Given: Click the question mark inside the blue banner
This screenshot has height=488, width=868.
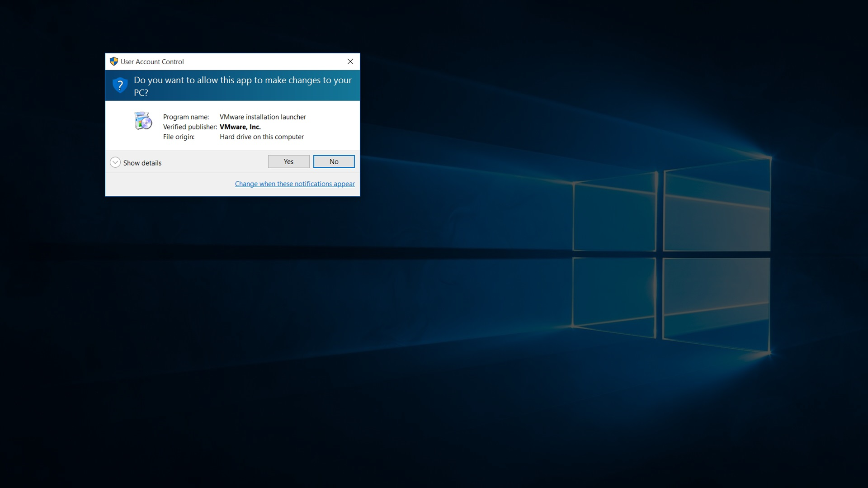Looking at the screenshot, I should point(120,85).
